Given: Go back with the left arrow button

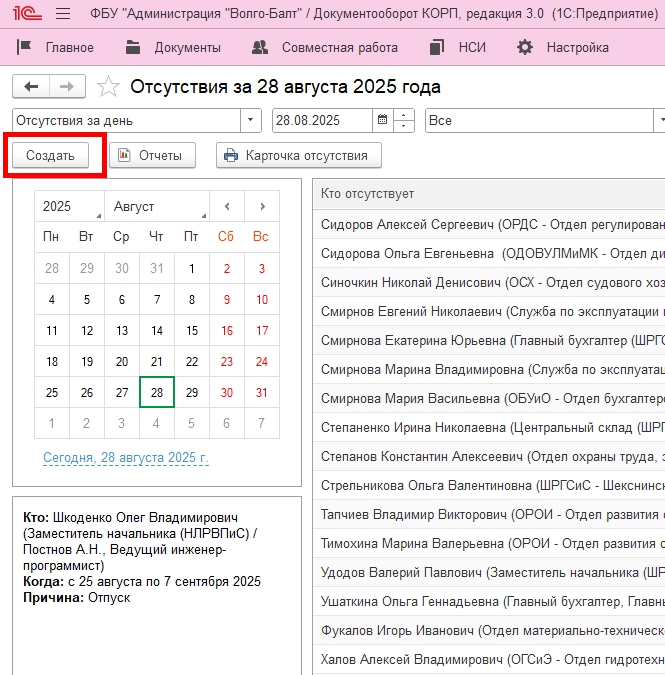Looking at the screenshot, I should tap(31, 87).
